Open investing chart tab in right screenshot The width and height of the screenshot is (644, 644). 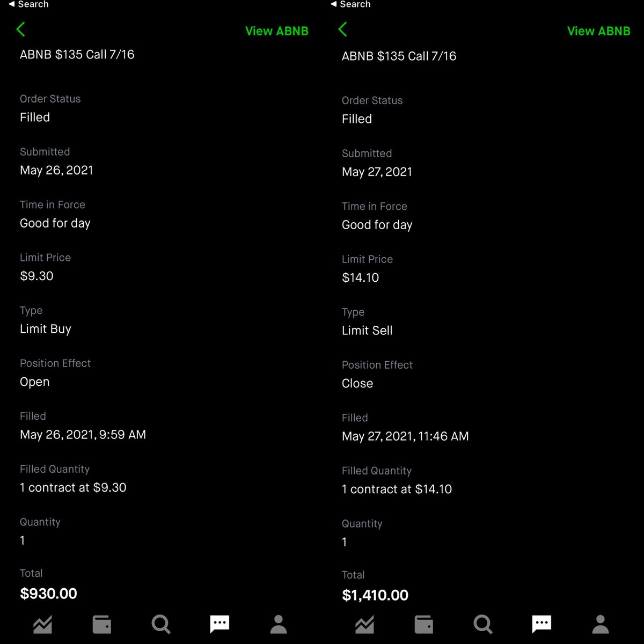click(x=364, y=624)
